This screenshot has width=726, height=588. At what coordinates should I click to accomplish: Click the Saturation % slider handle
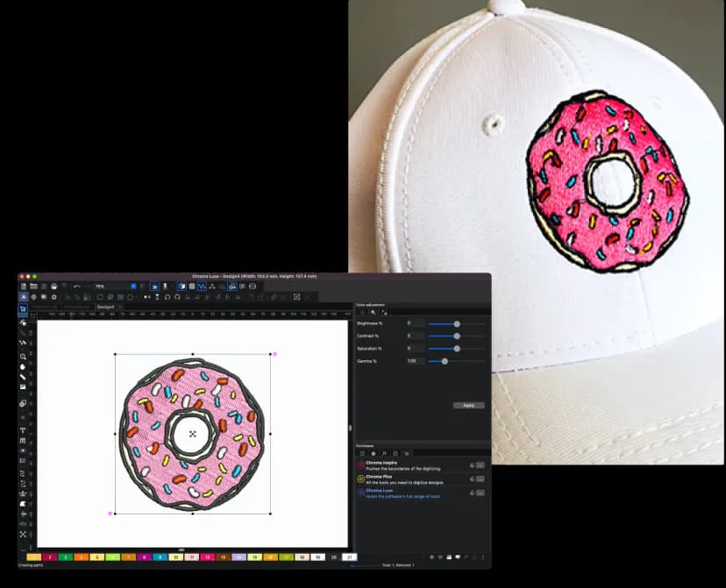(x=457, y=349)
